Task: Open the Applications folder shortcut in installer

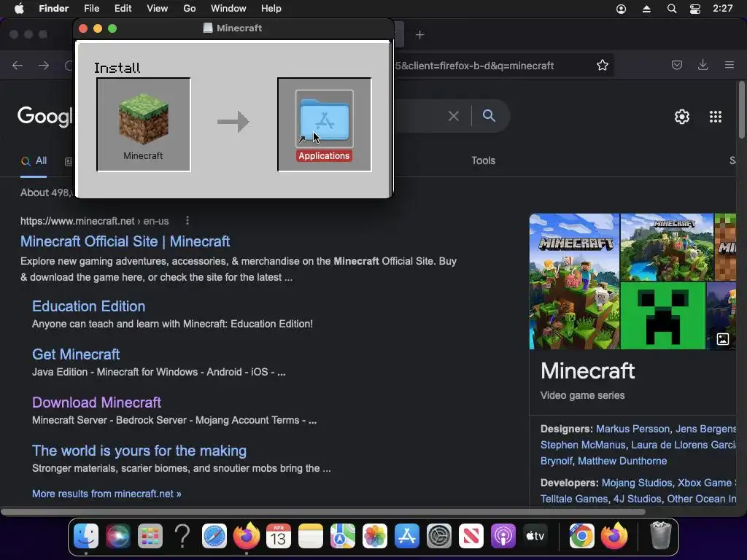Action: coord(325,119)
